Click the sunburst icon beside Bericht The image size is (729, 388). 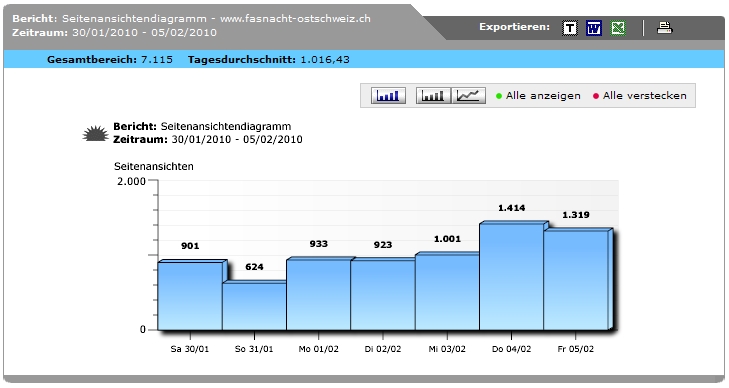(x=95, y=133)
